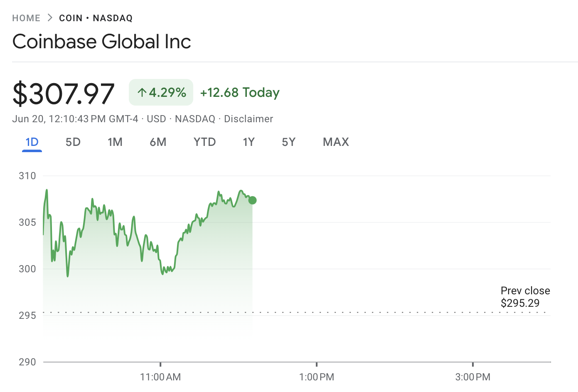Switch to the 6M range tab
Viewport: 578px width, 392px height.
tap(158, 142)
